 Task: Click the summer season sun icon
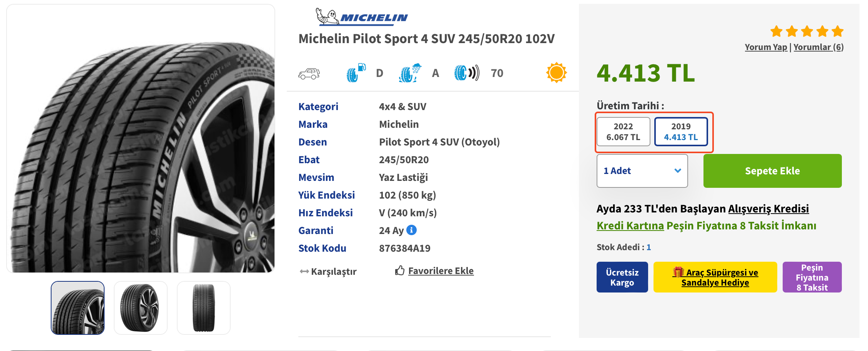(x=556, y=72)
